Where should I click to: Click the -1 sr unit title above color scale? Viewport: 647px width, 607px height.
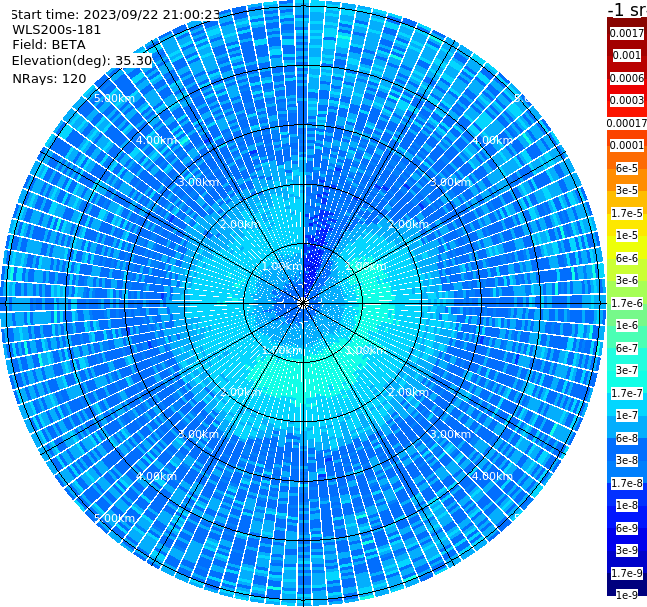click(627, 10)
